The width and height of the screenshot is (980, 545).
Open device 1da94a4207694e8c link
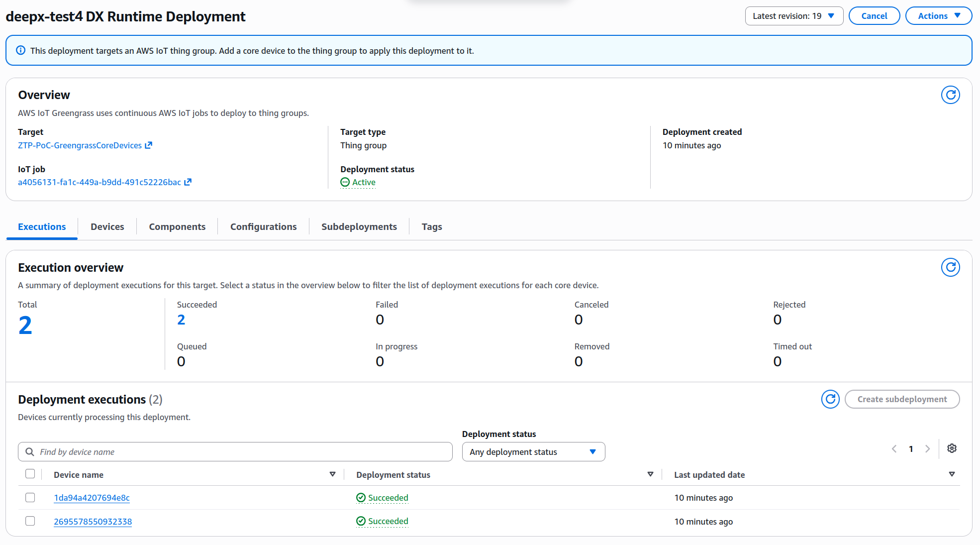click(x=92, y=498)
